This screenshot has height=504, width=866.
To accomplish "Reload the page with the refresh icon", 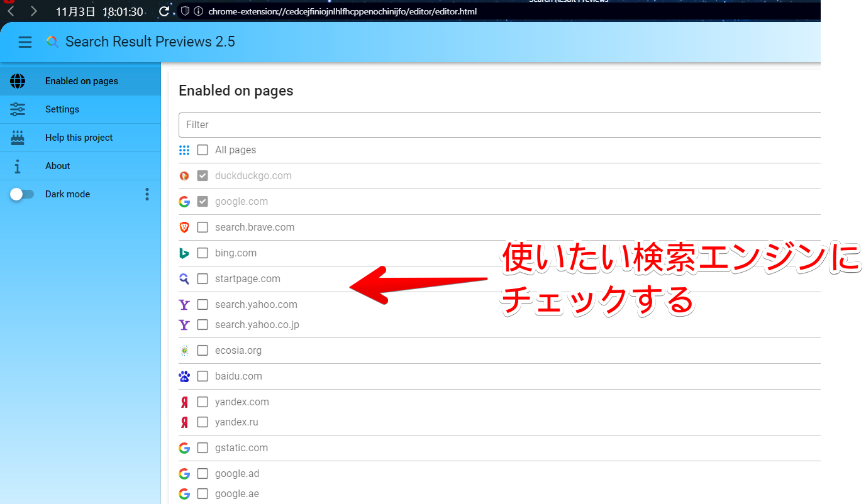I will pyautogui.click(x=164, y=11).
